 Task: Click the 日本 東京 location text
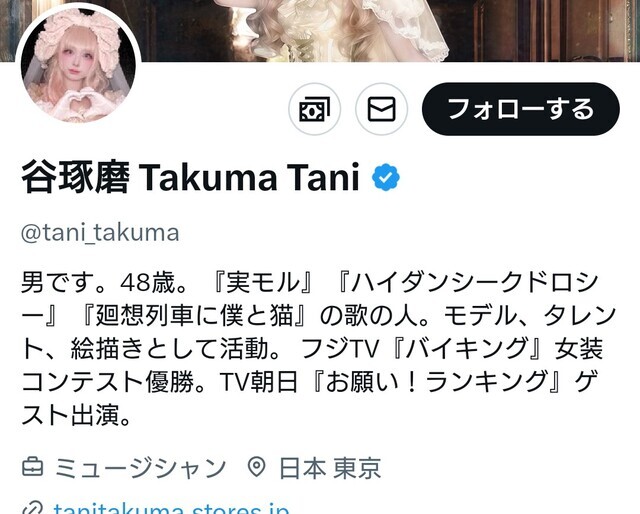(330, 468)
